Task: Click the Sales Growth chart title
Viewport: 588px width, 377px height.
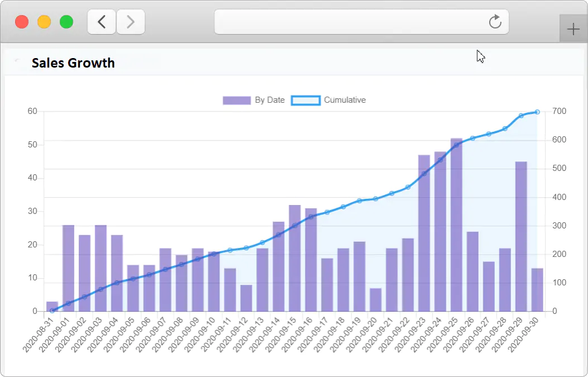Action: 73,63
